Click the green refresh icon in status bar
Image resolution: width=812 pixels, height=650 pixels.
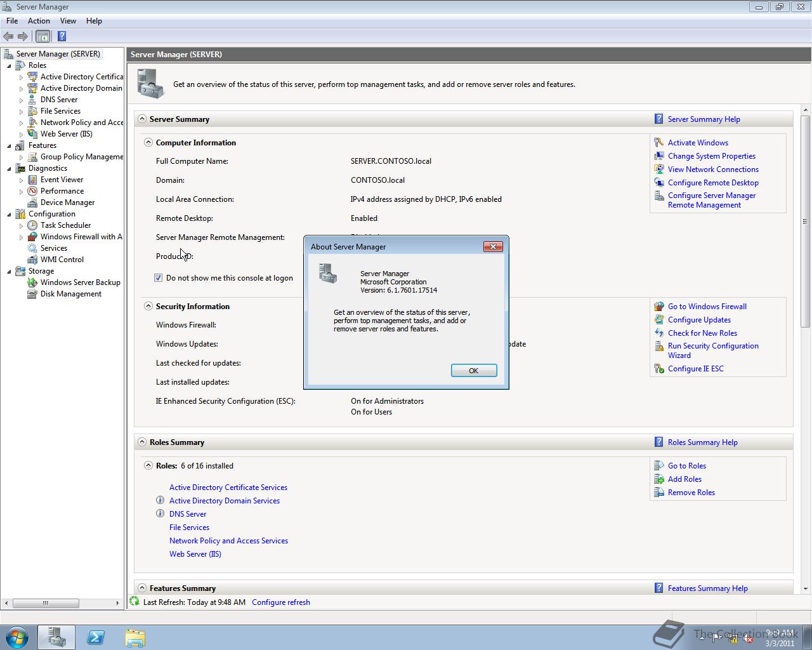point(134,602)
